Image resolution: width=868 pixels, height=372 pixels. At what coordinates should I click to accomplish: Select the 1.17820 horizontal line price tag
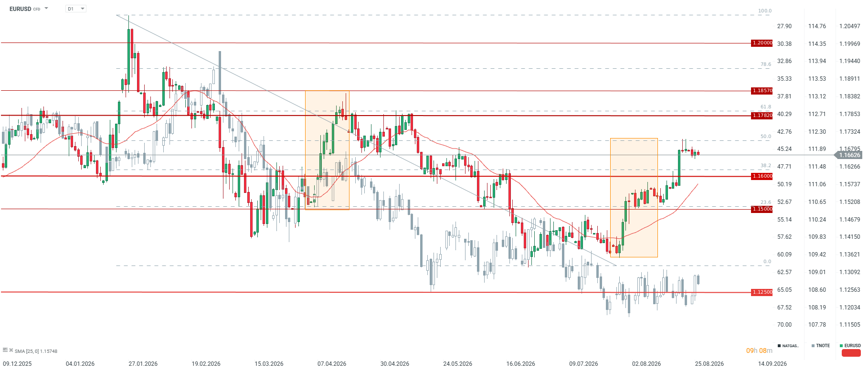762,116
